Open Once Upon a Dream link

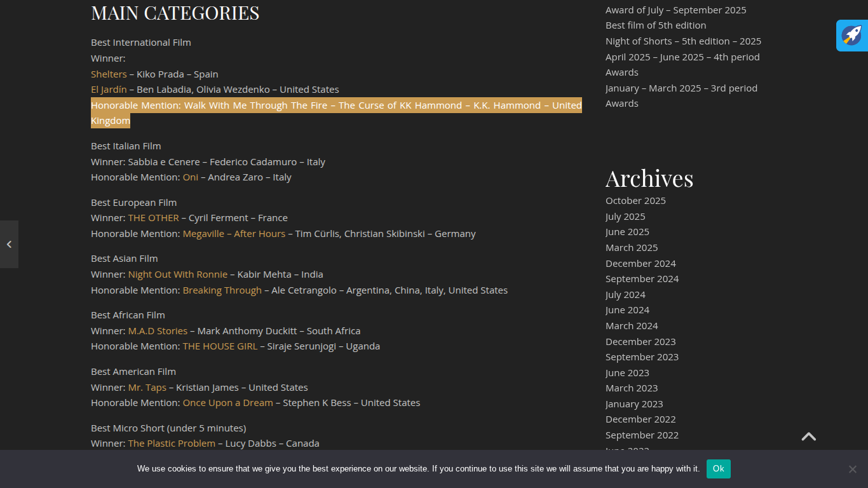(227, 403)
